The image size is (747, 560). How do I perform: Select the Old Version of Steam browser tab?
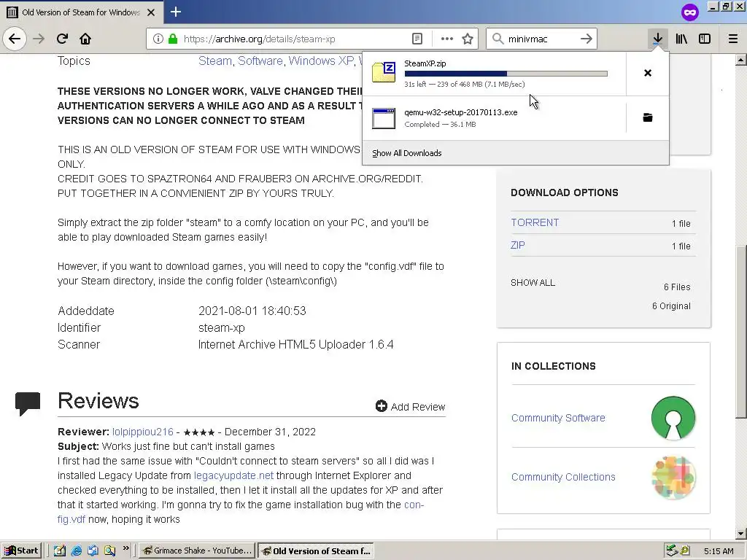point(80,12)
